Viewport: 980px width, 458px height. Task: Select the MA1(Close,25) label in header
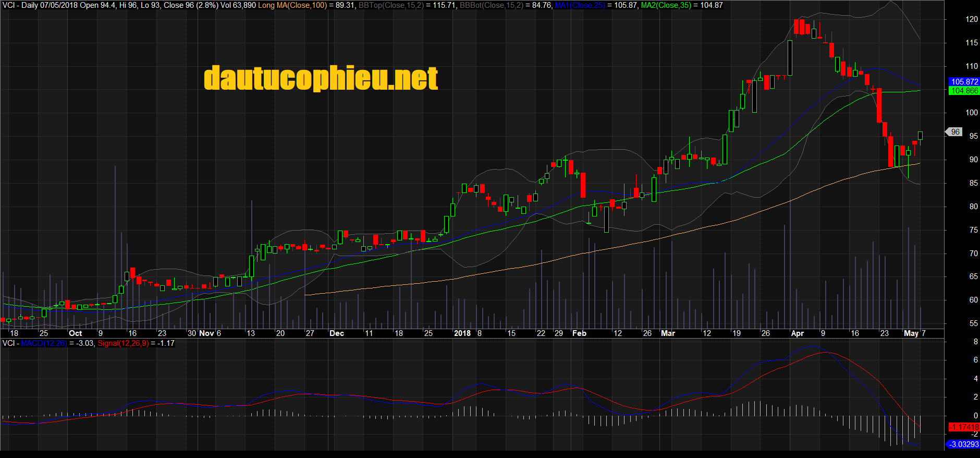coord(580,5)
